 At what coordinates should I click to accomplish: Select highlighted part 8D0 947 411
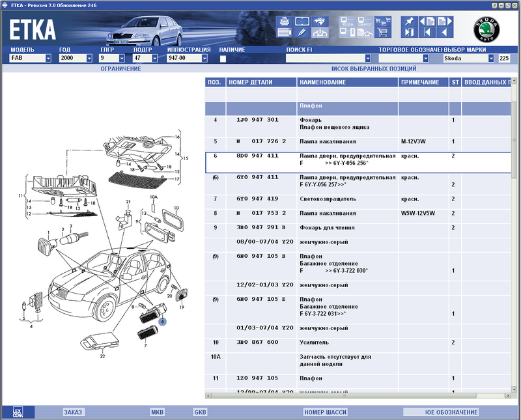pos(257,156)
